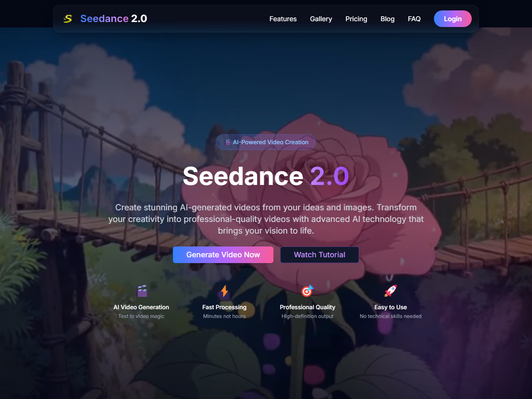Click the AI-Powered Video Creation badge
This screenshot has height=399, width=532.
point(266,142)
